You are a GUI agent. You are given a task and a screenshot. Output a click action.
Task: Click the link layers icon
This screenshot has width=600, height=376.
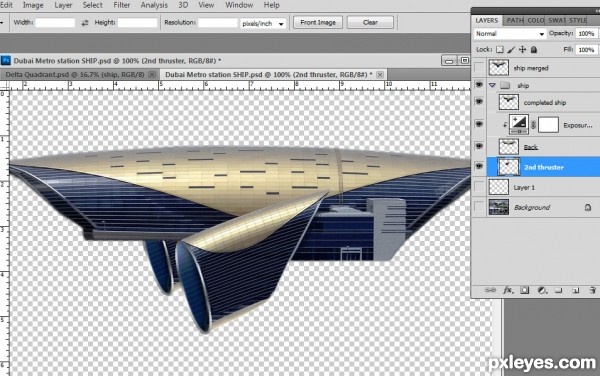(490, 290)
